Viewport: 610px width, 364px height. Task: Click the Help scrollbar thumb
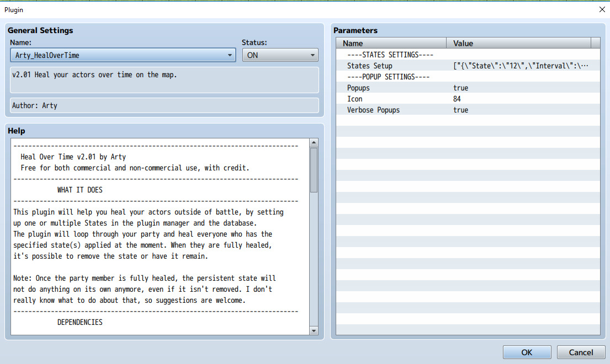pyautogui.click(x=314, y=170)
